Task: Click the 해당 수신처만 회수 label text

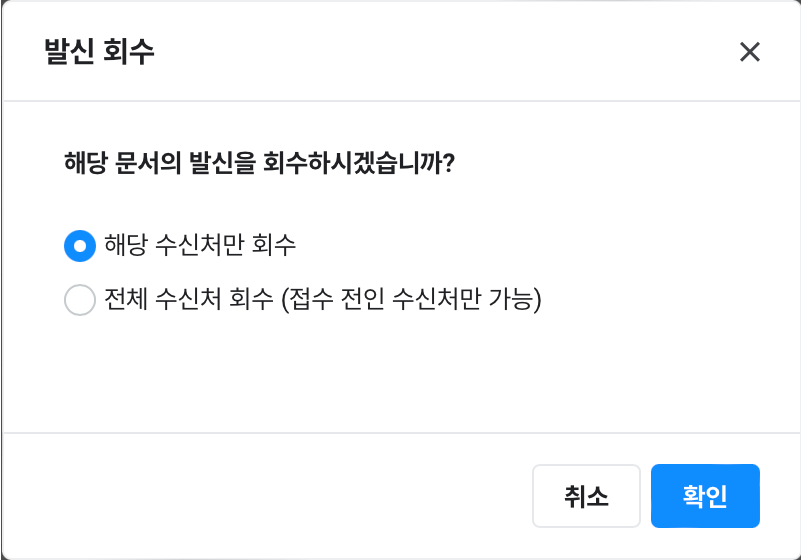Action: tap(200, 245)
